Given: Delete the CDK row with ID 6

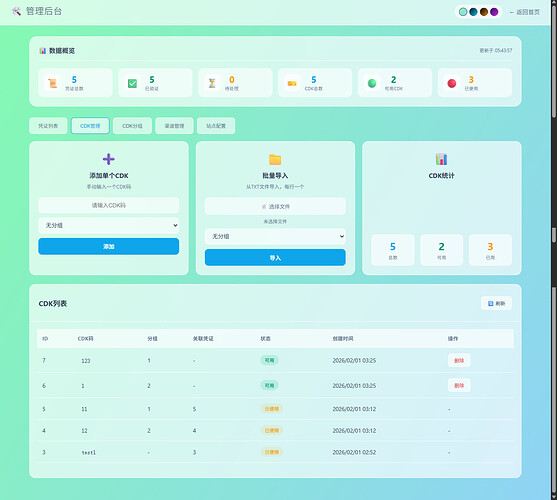Looking at the screenshot, I should tap(459, 385).
